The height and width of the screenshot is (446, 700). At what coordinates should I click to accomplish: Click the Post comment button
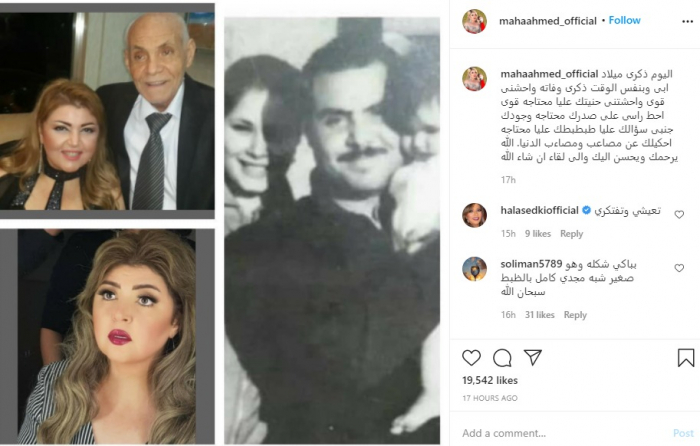[683, 433]
